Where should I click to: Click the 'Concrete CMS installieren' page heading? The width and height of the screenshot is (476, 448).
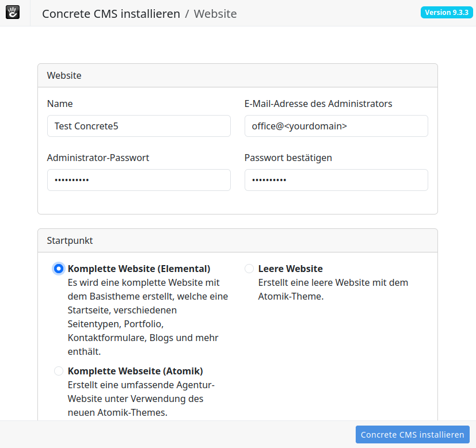(111, 14)
